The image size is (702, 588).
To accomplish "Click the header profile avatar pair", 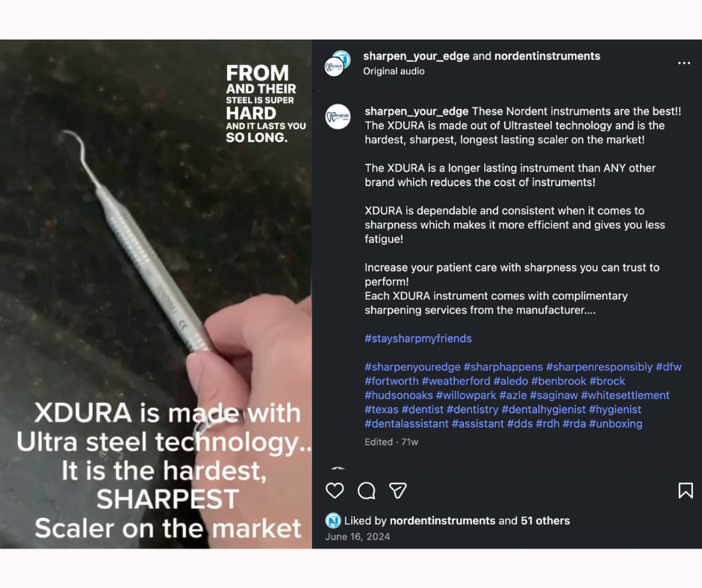I will click(337, 63).
